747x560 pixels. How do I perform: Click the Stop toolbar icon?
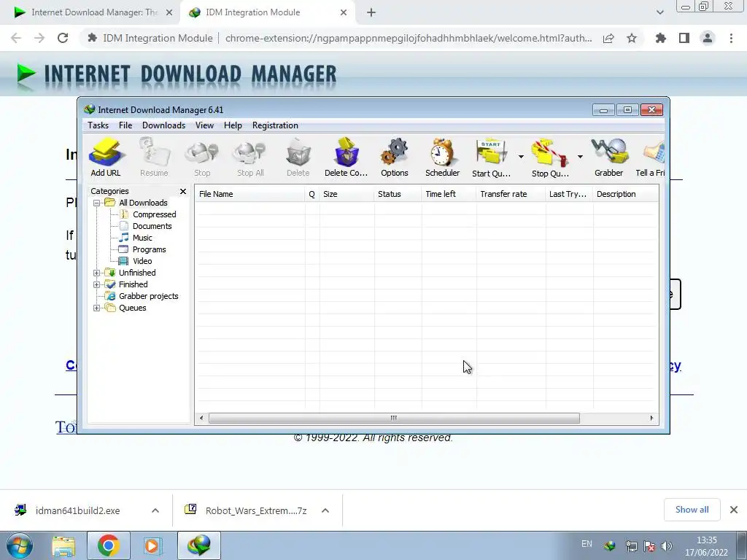[202, 157]
